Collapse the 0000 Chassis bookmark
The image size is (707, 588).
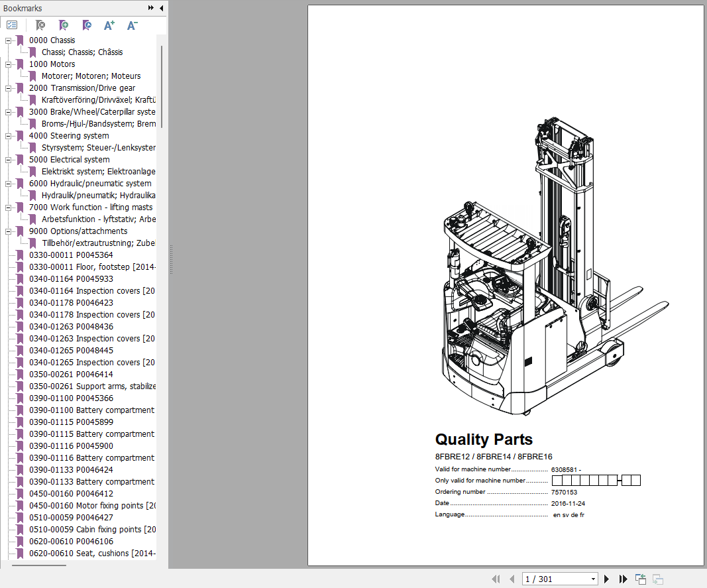[8, 40]
